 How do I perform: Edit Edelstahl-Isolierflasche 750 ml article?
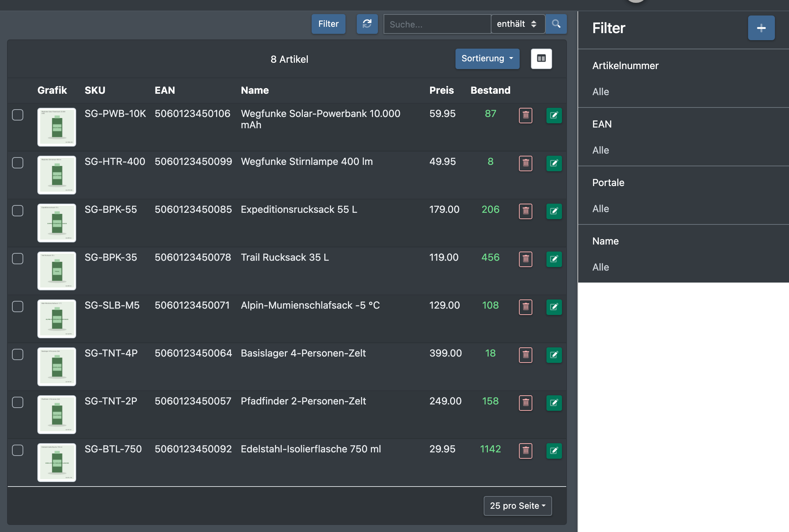[x=554, y=451]
